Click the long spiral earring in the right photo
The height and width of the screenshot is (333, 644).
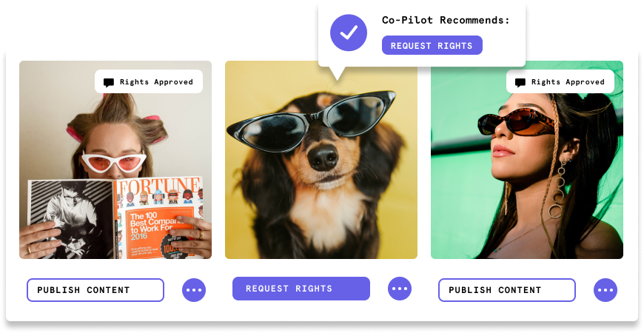[x=560, y=189]
